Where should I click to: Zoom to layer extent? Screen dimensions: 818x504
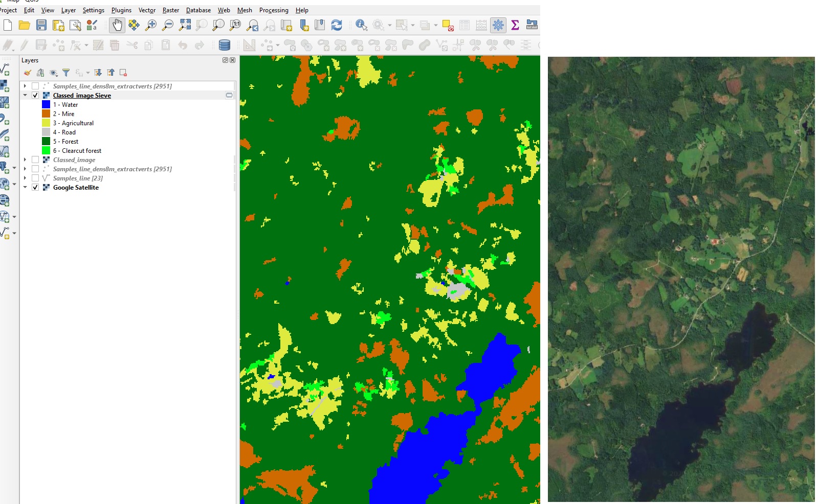click(218, 25)
